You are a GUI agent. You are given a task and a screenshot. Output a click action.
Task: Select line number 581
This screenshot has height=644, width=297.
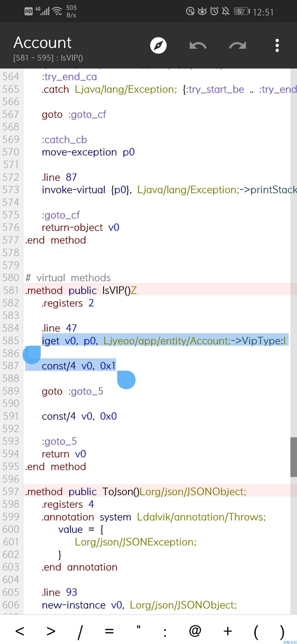(x=11, y=290)
